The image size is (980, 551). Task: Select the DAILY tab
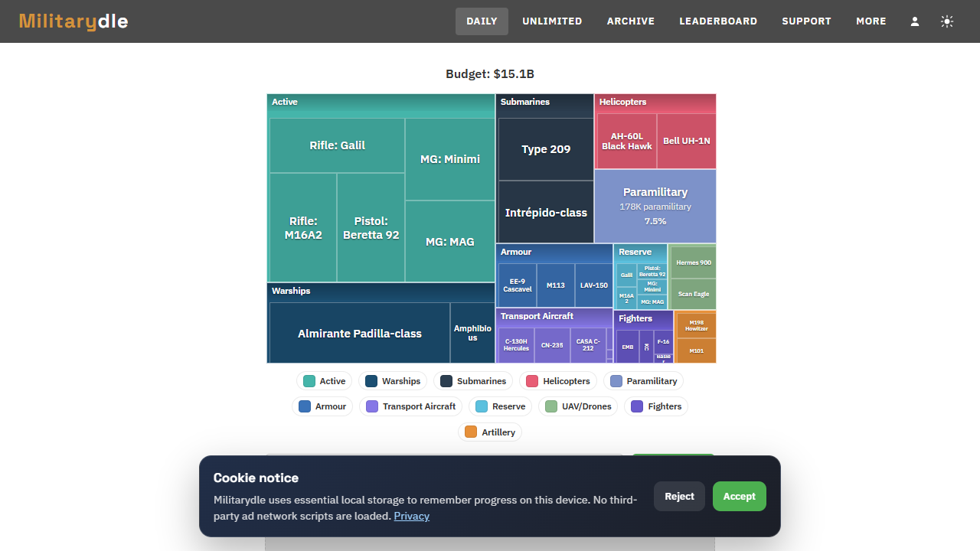tap(482, 21)
